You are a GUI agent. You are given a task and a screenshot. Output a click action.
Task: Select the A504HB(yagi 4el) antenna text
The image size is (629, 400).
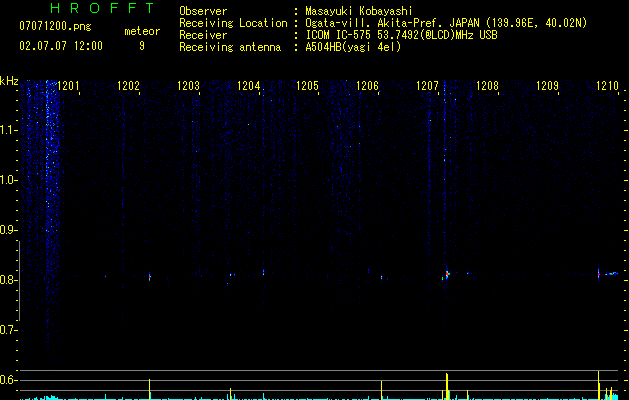353,47
